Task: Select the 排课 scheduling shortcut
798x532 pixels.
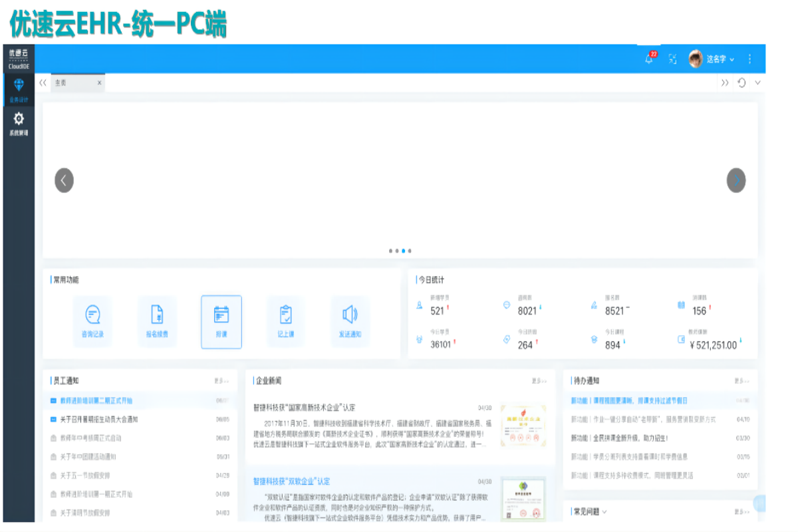Action: coord(221,322)
